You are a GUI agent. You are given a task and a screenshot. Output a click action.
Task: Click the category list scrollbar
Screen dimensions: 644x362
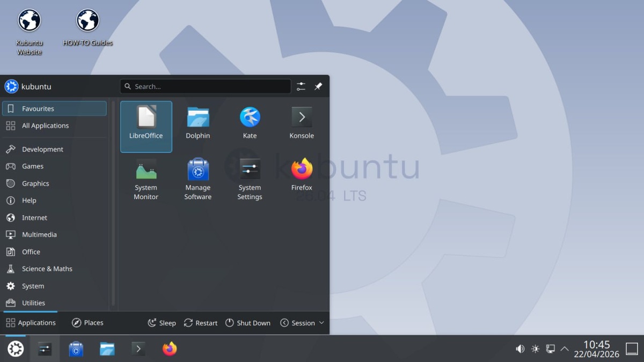click(x=113, y=202)
